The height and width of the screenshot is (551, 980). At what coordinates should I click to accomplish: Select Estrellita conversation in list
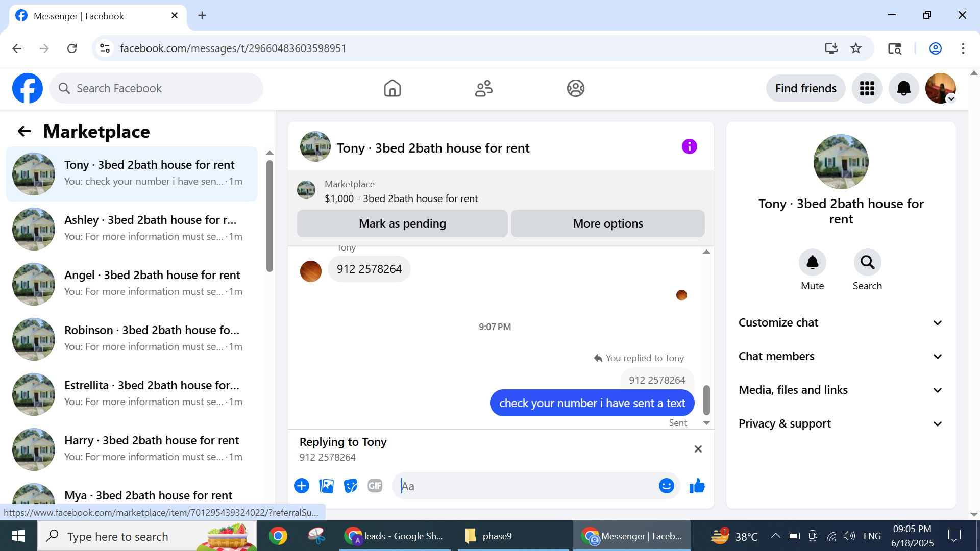[x=132, y=394]
